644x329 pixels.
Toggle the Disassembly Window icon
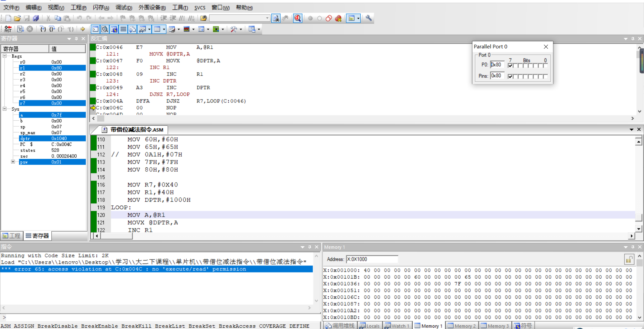tap(105, 29)
